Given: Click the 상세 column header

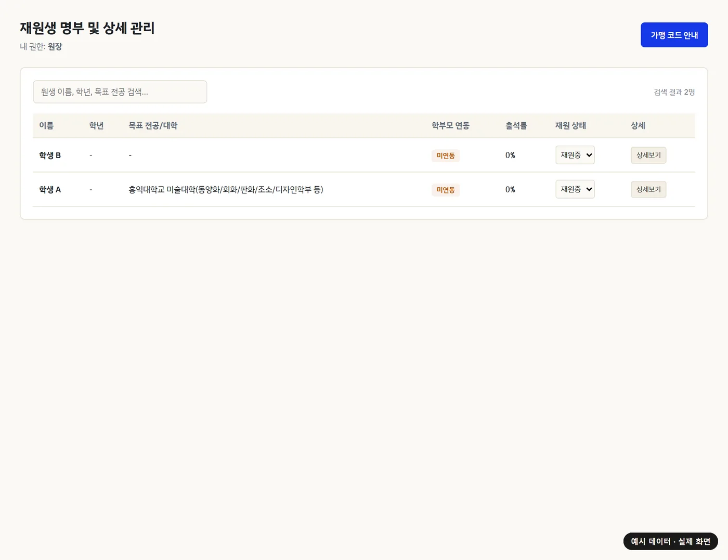Looking at the screenshot, I should click(638, 125).
